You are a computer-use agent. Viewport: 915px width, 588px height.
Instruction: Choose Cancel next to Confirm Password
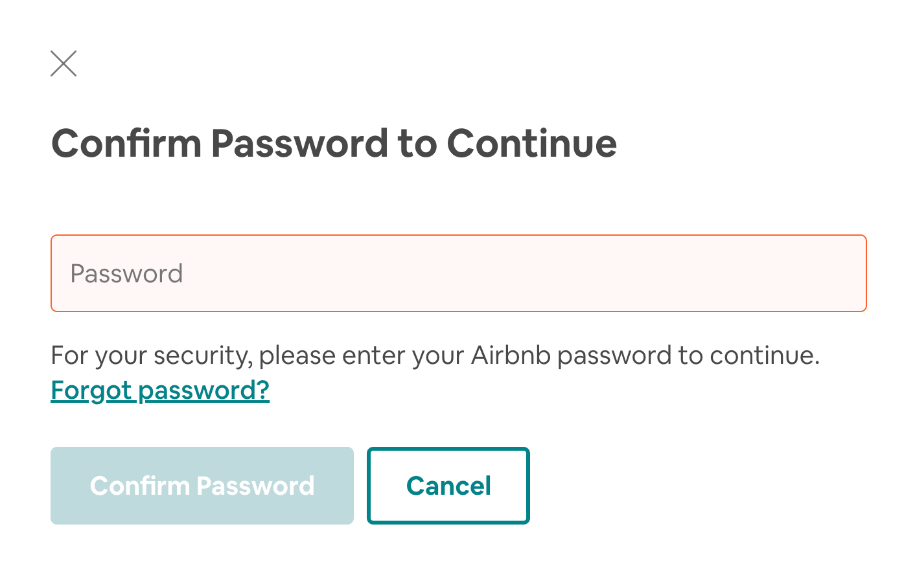448,486
